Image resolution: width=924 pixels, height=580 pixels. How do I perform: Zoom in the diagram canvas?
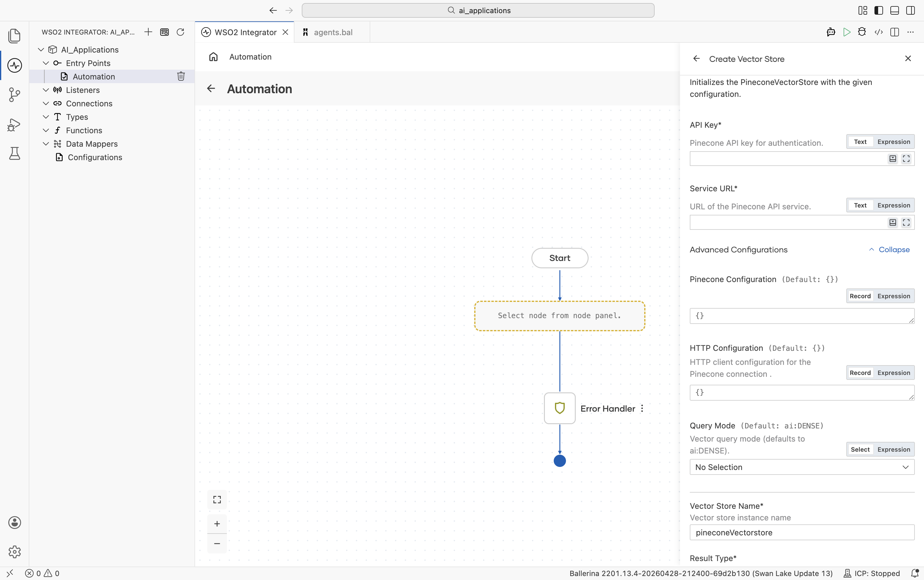217,523
